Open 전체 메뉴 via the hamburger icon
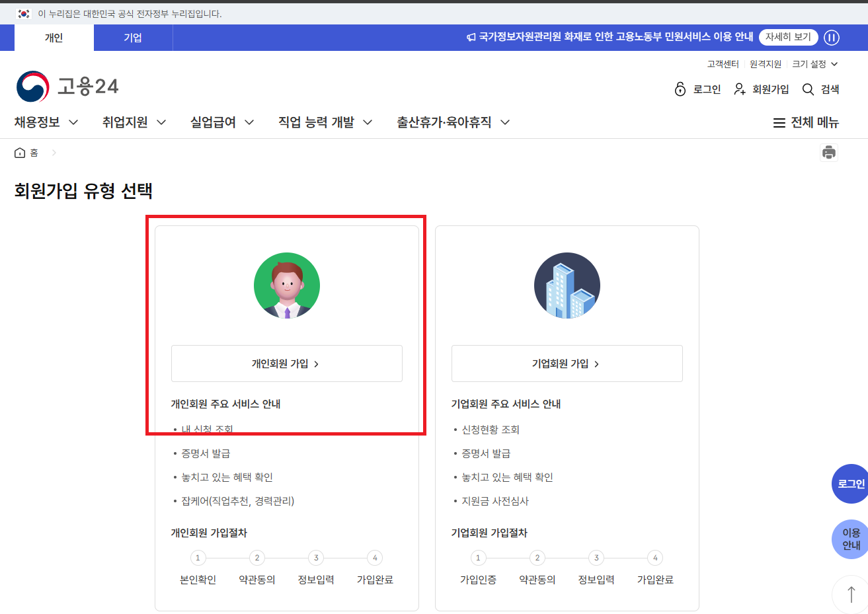The image size is (868, 614). coord(779,122)
